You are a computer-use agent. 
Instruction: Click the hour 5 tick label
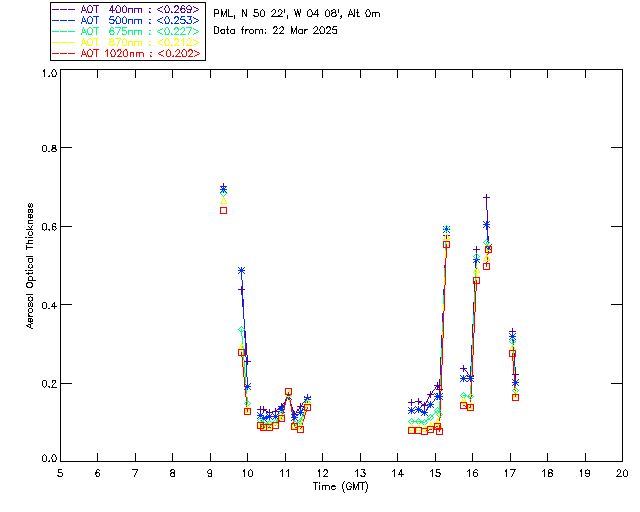coord(60,473)
